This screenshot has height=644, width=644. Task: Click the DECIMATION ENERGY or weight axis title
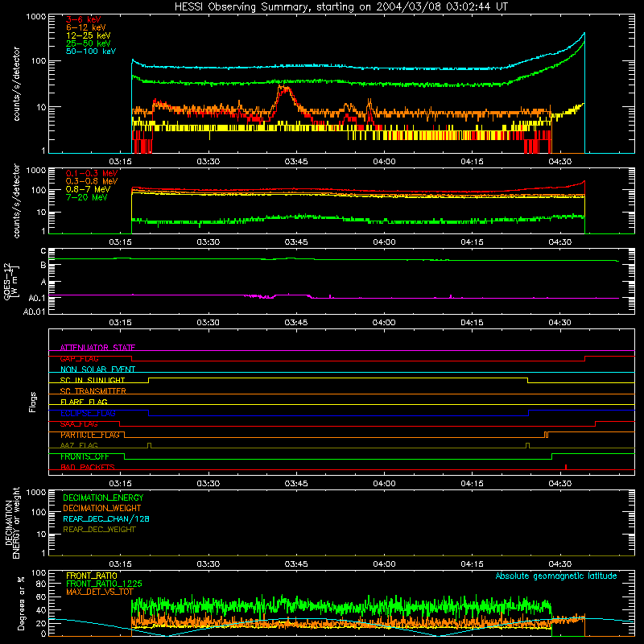pyautogui.click(x=12, y=522)
